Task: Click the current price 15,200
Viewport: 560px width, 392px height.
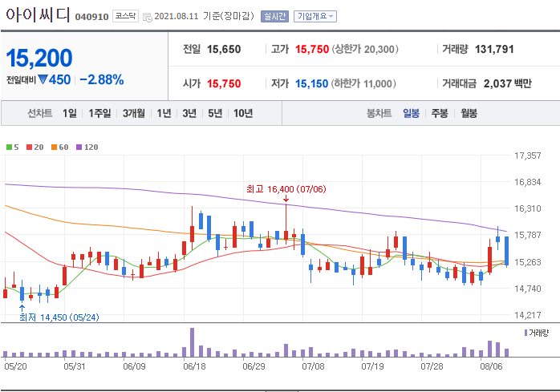Action: click(x=39, y=59)
